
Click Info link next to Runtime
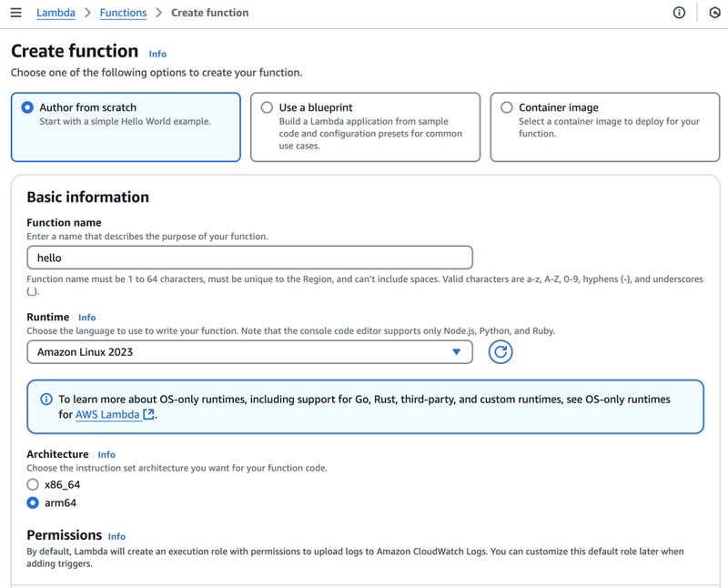86,318
